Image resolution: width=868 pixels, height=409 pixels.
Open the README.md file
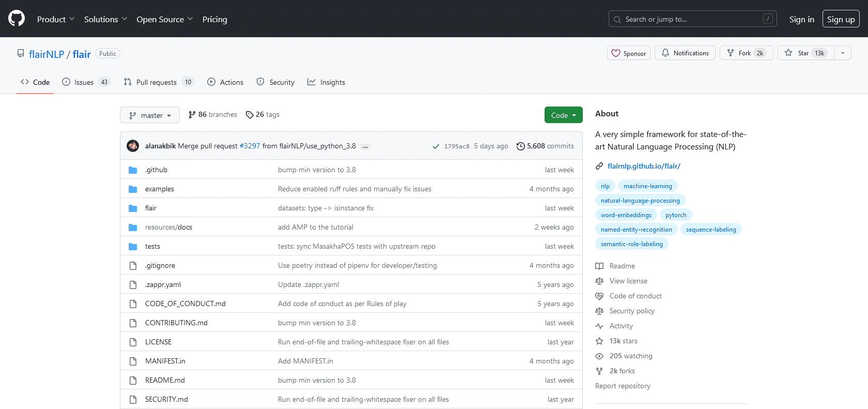pyautogui.click(x=165, y=380)
